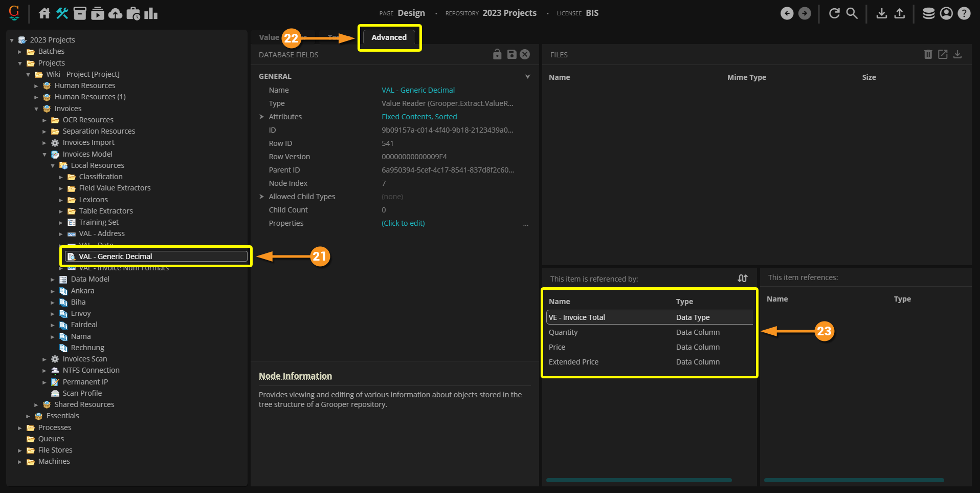
Task: Go to the Home page icon
Action: [x=44, y=13]
